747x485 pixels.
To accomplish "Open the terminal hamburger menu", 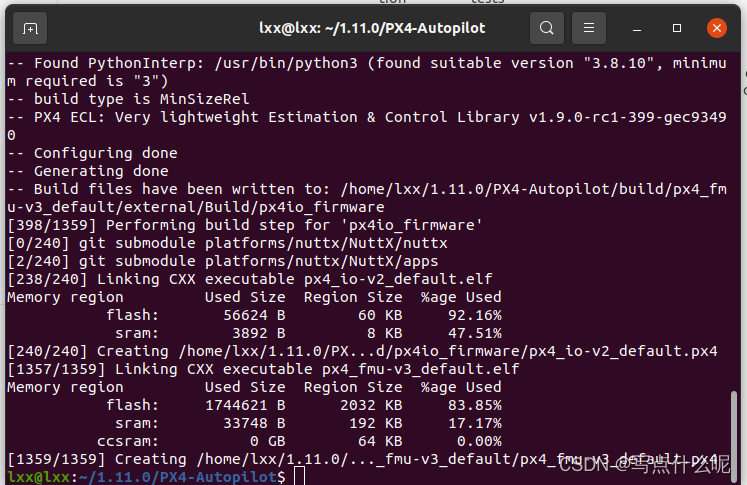I will pos(589,28).
